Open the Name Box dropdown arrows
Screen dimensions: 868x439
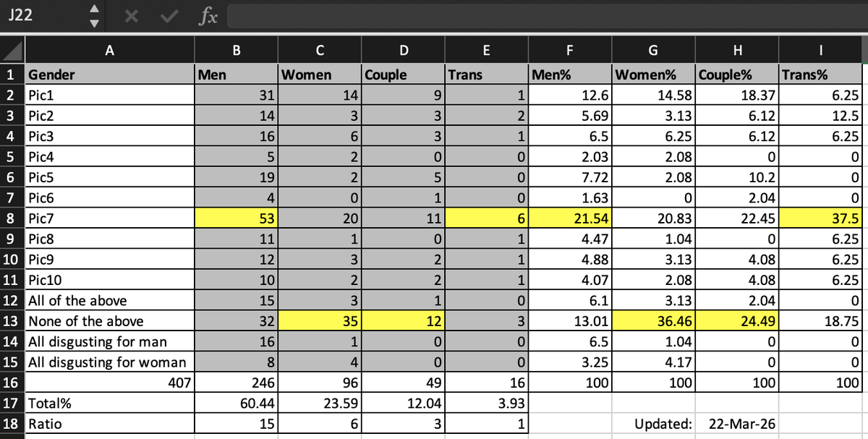pyautogui.click(x=92, y=16)
